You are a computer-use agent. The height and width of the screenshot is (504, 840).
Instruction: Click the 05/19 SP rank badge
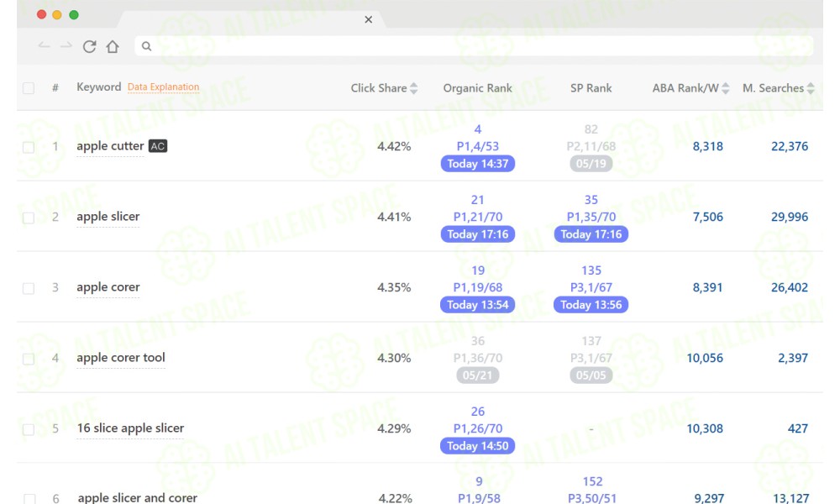591,163
